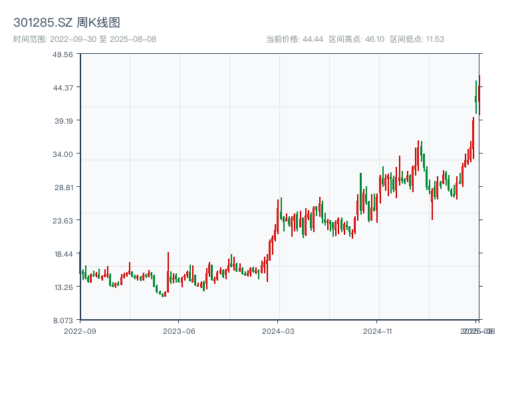Select the time range text 2022-09-30 至 2025-08-08

click(x=103, y=39)
